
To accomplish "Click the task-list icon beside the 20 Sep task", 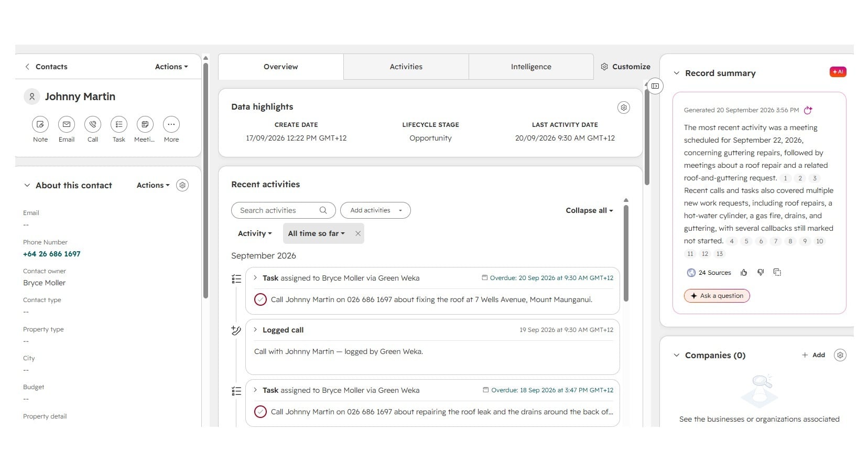I will coord(236,279).
